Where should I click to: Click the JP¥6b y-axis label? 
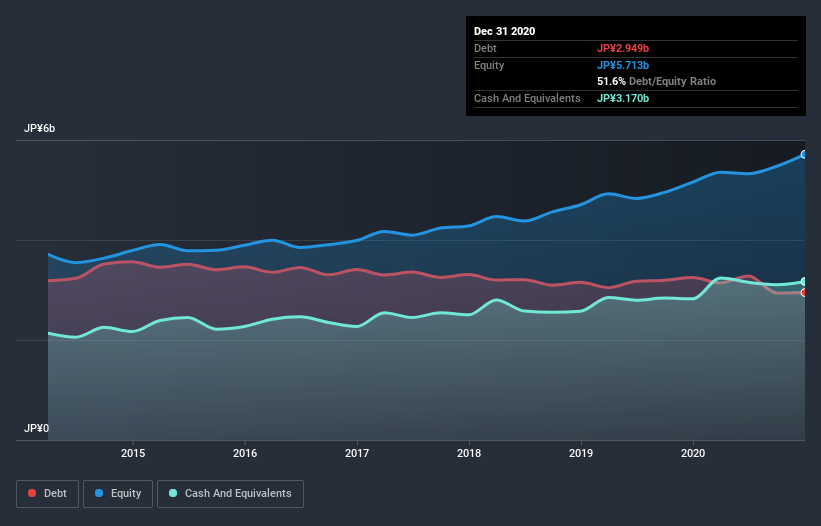click(39, 129)
